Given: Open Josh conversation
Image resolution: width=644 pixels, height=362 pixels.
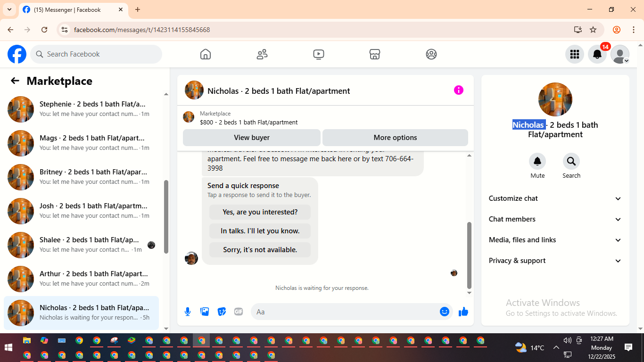Looking at the screenshot, I should (x=81, y=211).
